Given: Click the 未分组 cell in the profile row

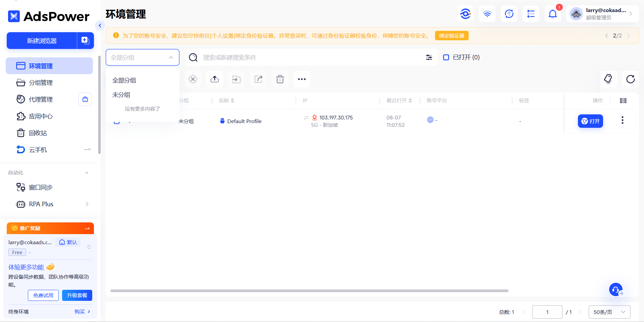Looking at the screenshot, I should tap(186, 121).
